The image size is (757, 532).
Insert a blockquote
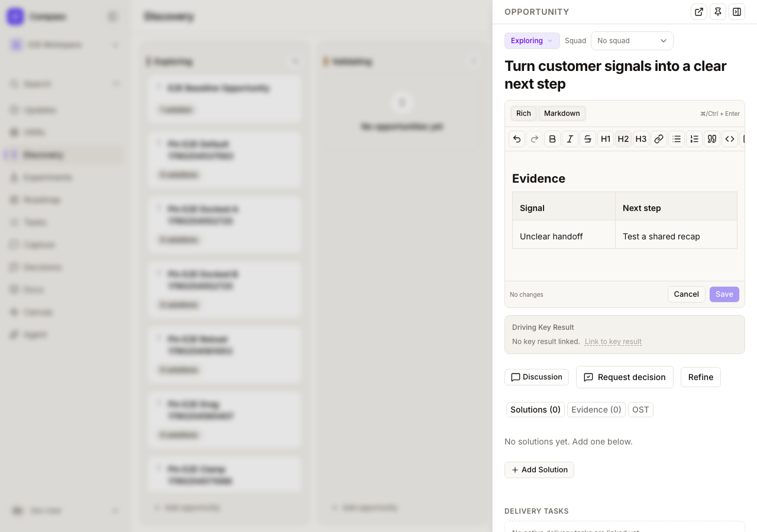coord(712,139)
